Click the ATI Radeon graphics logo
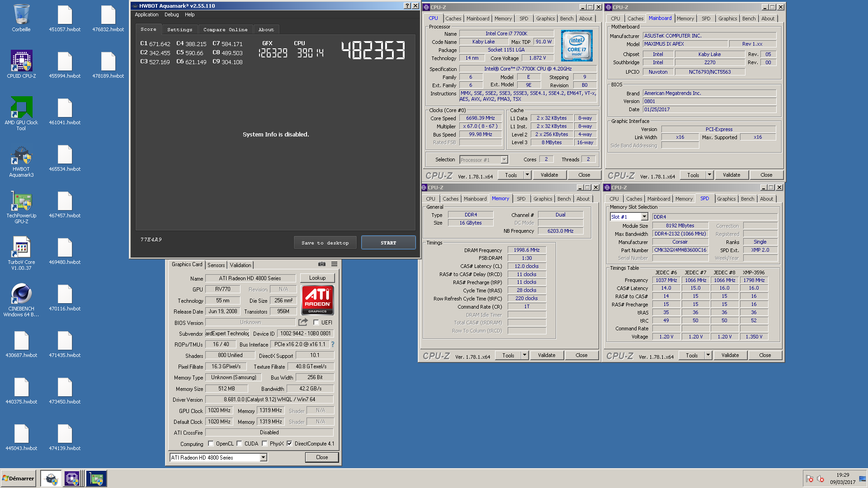This screenshot has width=868, height=488. (x=317, y=300)
